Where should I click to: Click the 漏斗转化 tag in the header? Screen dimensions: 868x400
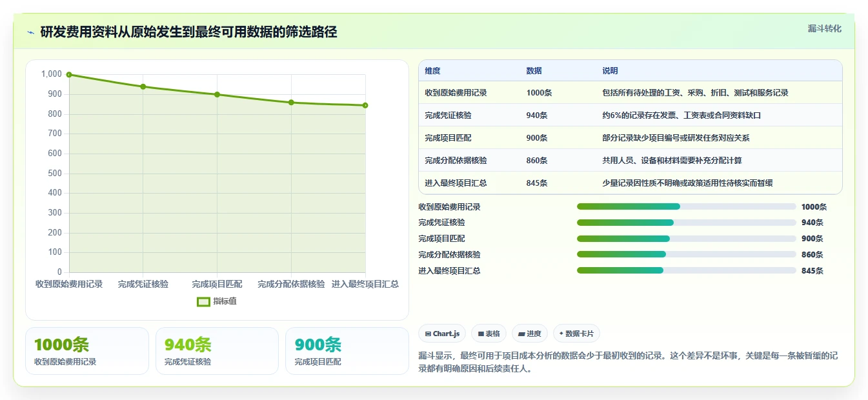click(x=824, y=28)
